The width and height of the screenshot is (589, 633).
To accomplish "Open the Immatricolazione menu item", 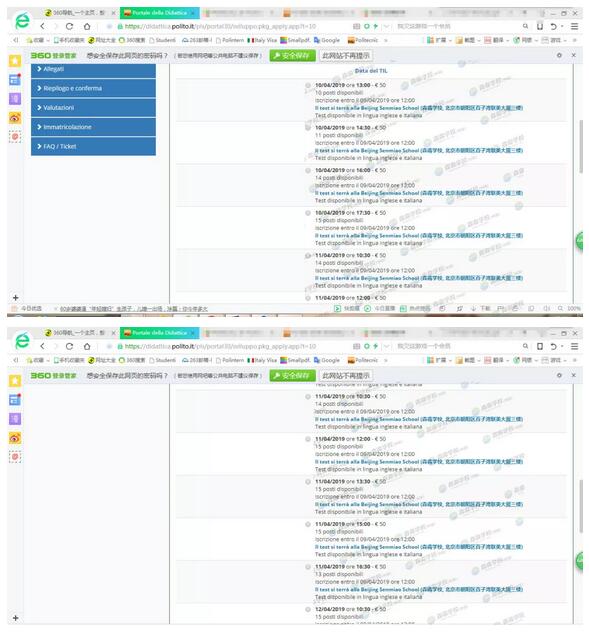I will coord(93,127).
